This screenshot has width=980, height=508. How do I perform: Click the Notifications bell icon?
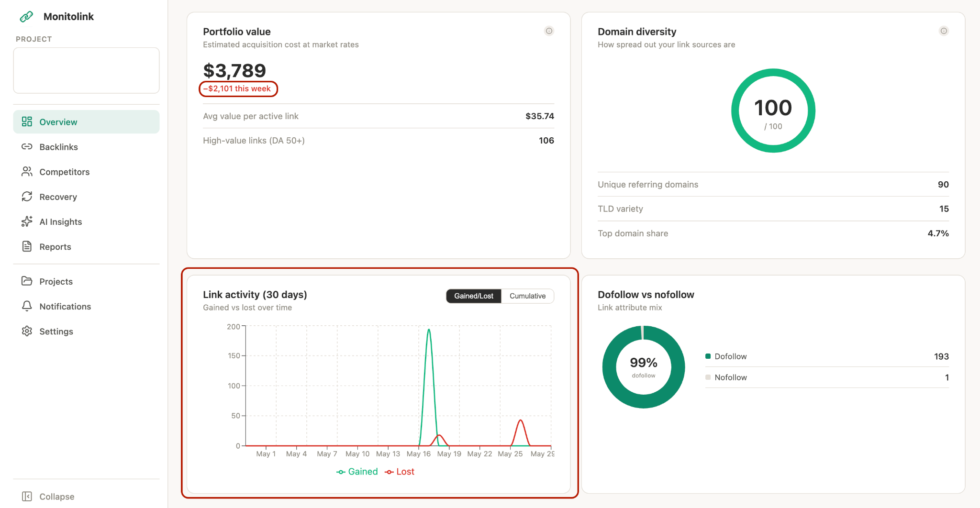pyautogui.click(x=27, y=306)
